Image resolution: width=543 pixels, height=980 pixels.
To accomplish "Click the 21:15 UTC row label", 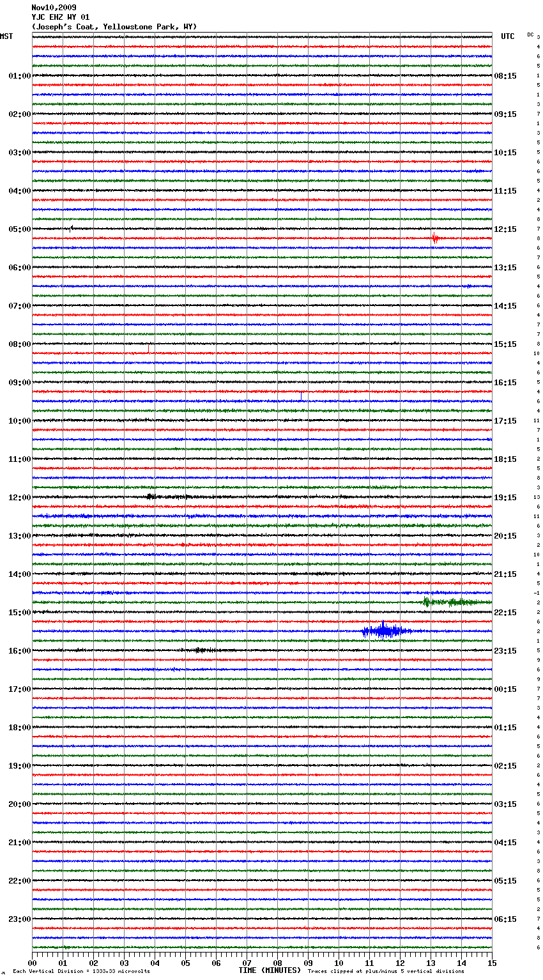I will click(505, 574).
